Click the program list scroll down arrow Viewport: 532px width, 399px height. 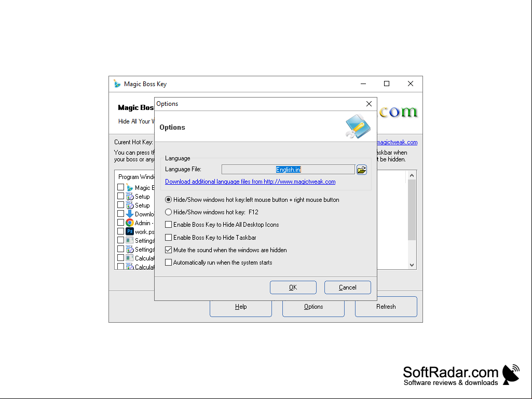pos(412,265)
